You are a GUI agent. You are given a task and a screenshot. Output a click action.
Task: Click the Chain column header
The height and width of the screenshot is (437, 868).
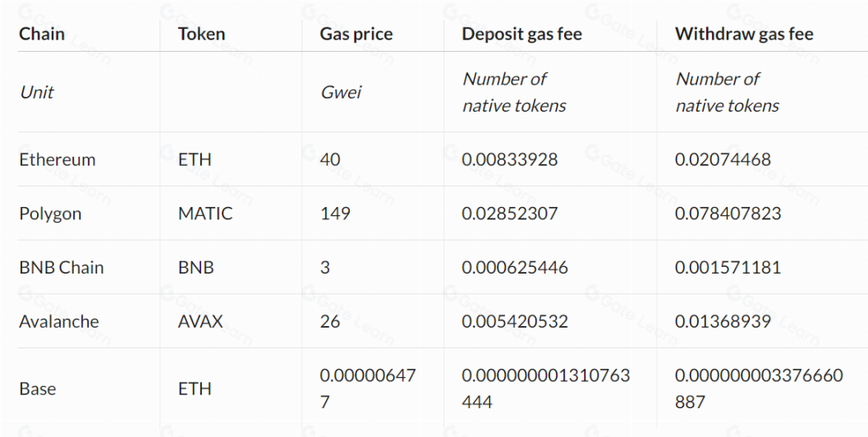(42, 34)
